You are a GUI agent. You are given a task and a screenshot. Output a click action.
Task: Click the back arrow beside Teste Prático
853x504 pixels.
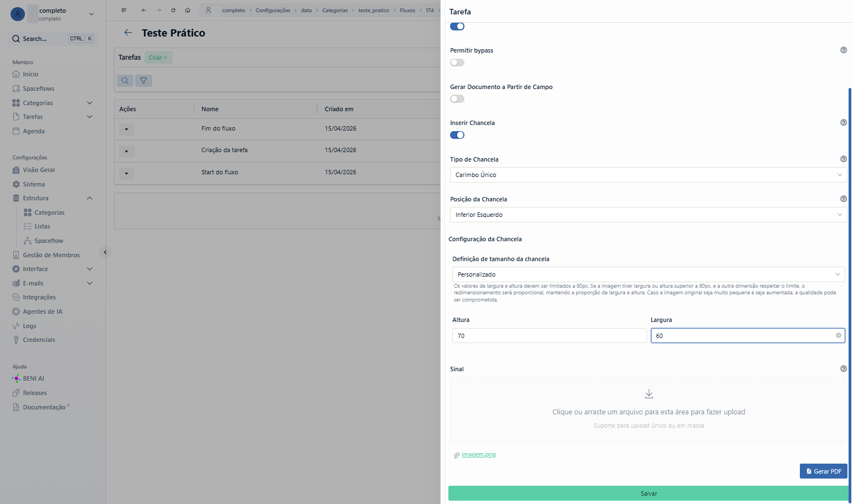pos(128,33)
